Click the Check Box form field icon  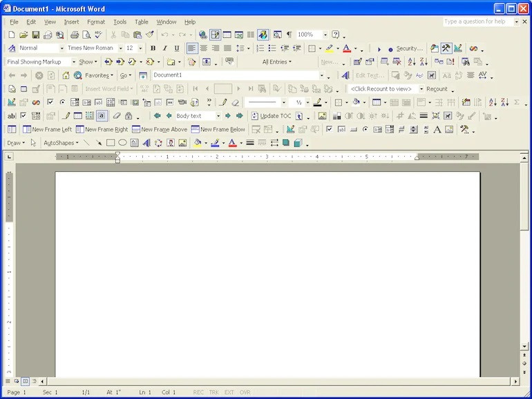click(23, 116)
